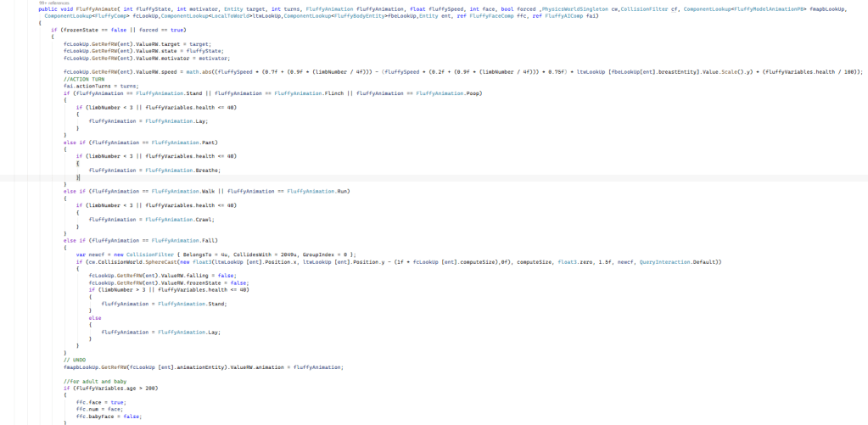Screen dimensions: 868x425
Task: Click the "ffc.face = true;" line
Action: pyautogui.click(x=101, y=402)
